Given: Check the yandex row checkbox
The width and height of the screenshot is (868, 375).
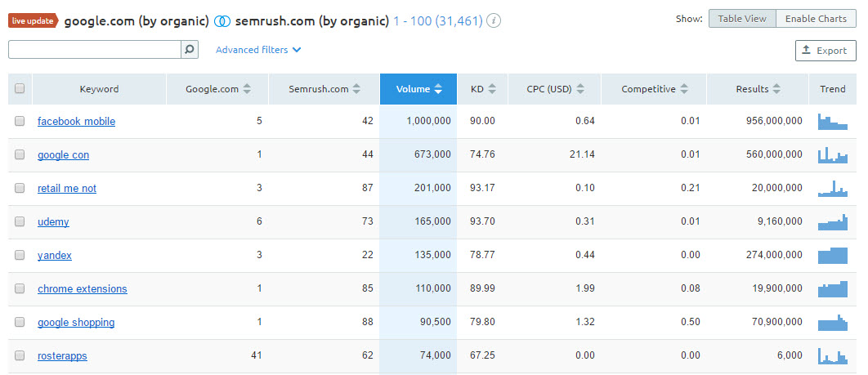Looking at the screenshot, I should click(20, 255).
